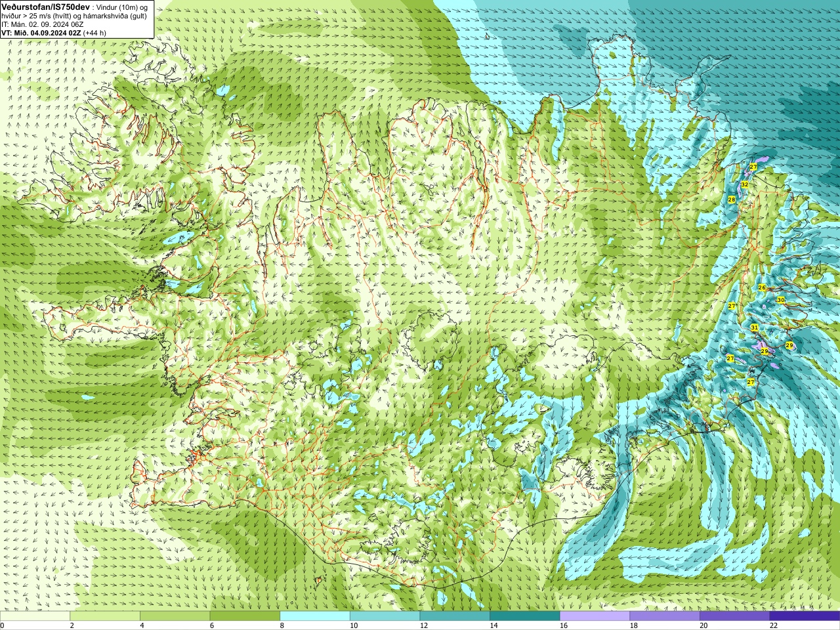Click the yellow 31 max gust marker

(755, 327)
